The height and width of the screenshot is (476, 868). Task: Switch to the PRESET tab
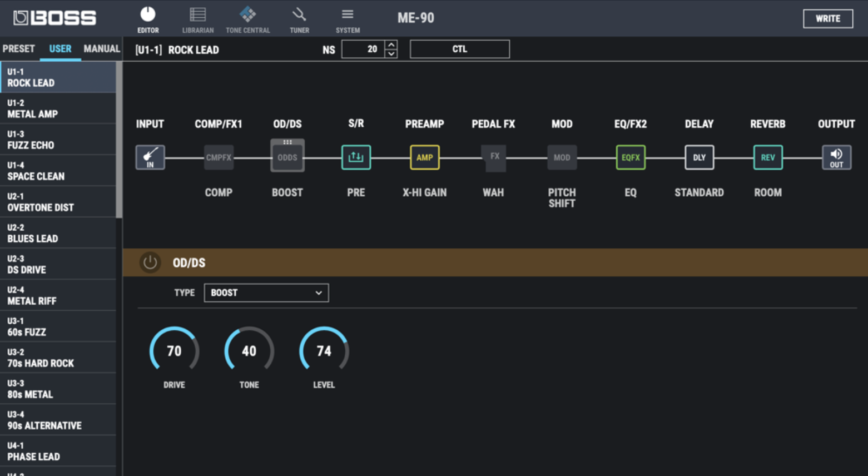click(x=19, y=49)
